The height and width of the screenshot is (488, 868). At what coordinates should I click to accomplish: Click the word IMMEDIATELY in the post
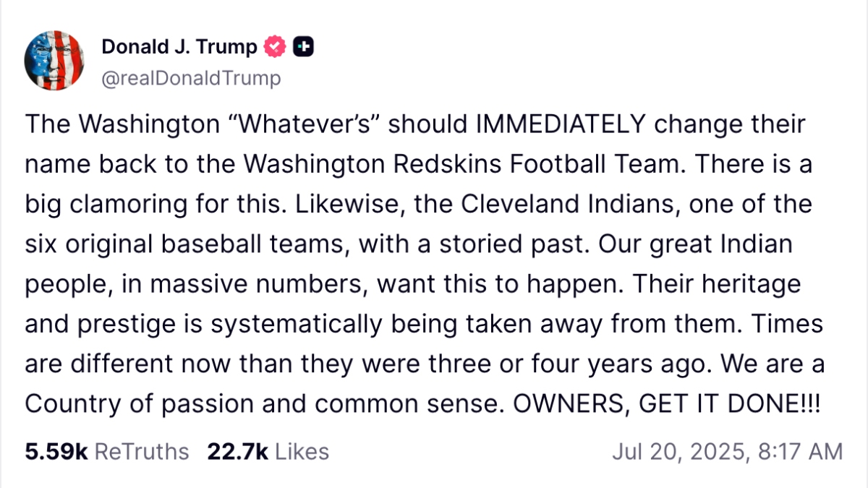point(558,124)
